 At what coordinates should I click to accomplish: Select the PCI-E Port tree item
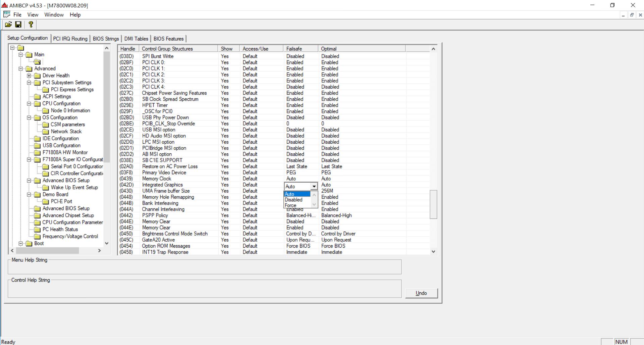(61, 202)
